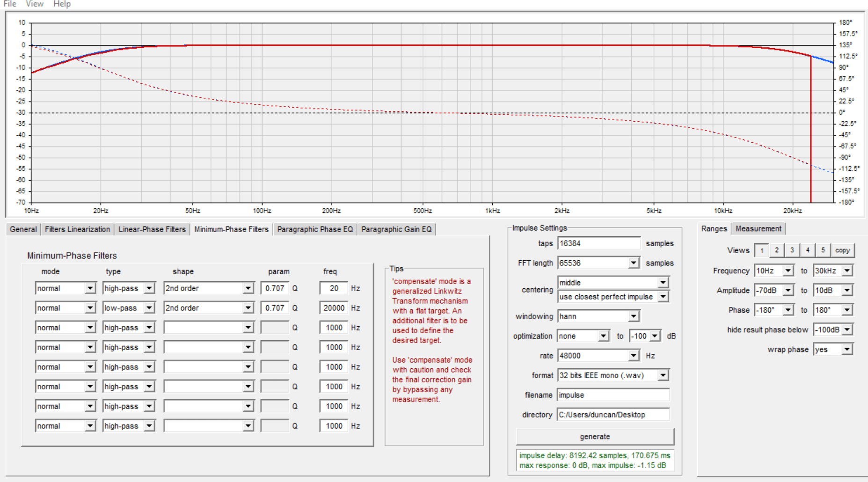
Task: Open the File menu
Action: pos(10,4)
